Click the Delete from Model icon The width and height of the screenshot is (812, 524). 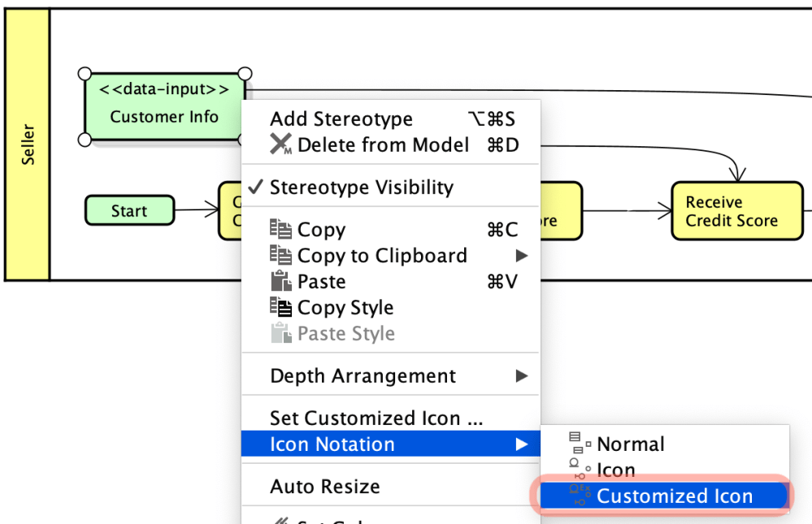(x=280, y=145)
